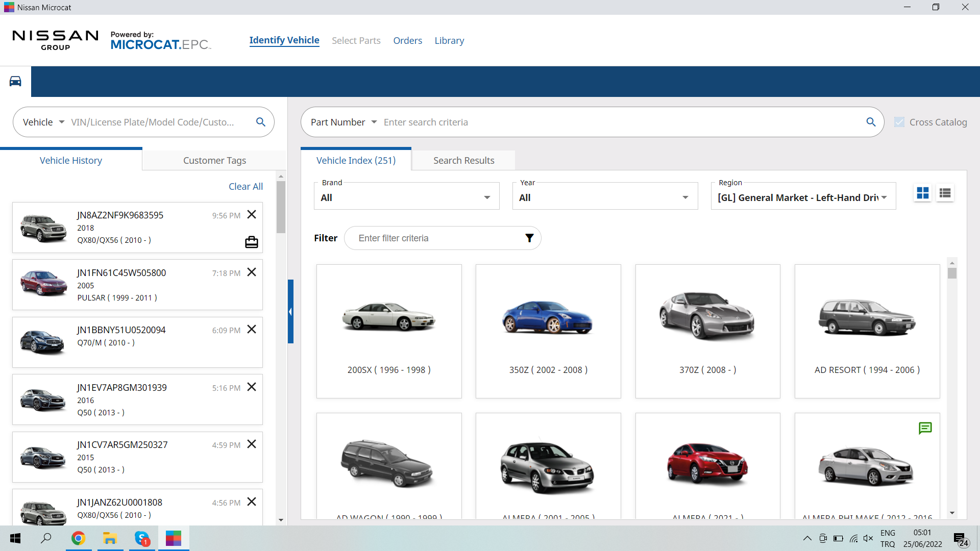This screenshot has width=980, height=551.
Task: Switch to list view layout
Action: 945,193
